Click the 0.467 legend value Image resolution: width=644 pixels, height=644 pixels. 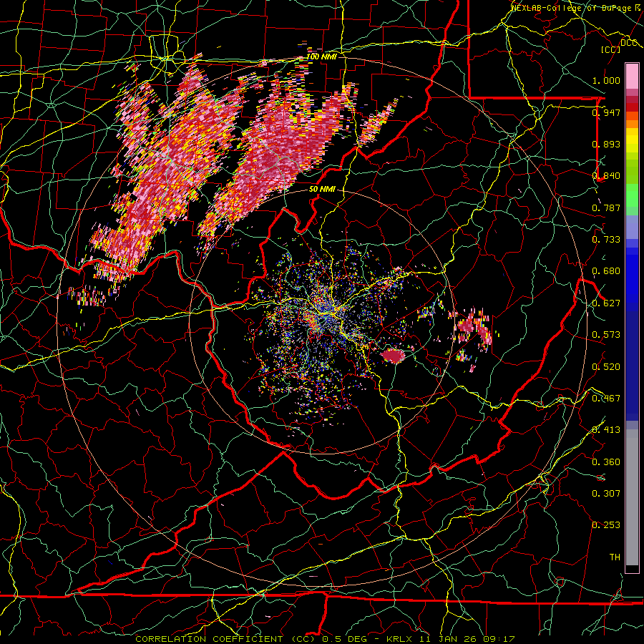click(x=606, y=398)
